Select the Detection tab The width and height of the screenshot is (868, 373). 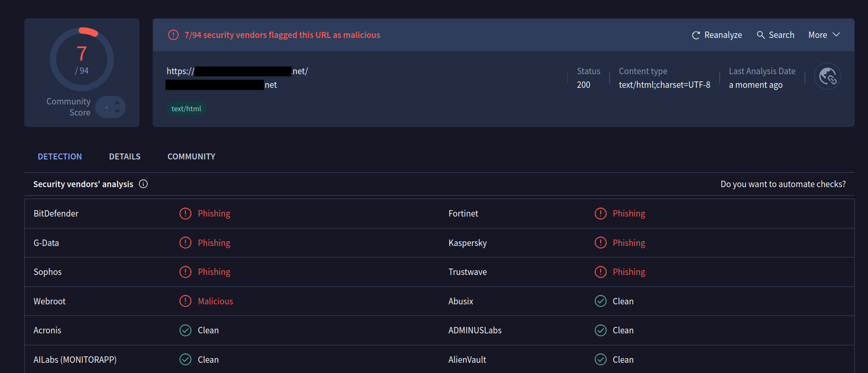coord(60,156)
